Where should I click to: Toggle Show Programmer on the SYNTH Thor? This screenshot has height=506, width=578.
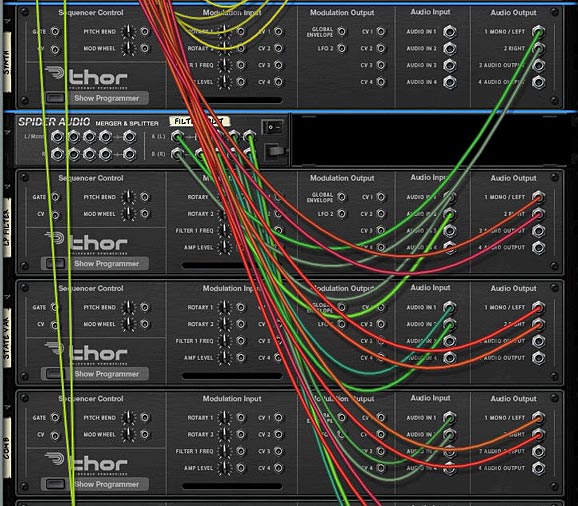(x=55, y=98)
